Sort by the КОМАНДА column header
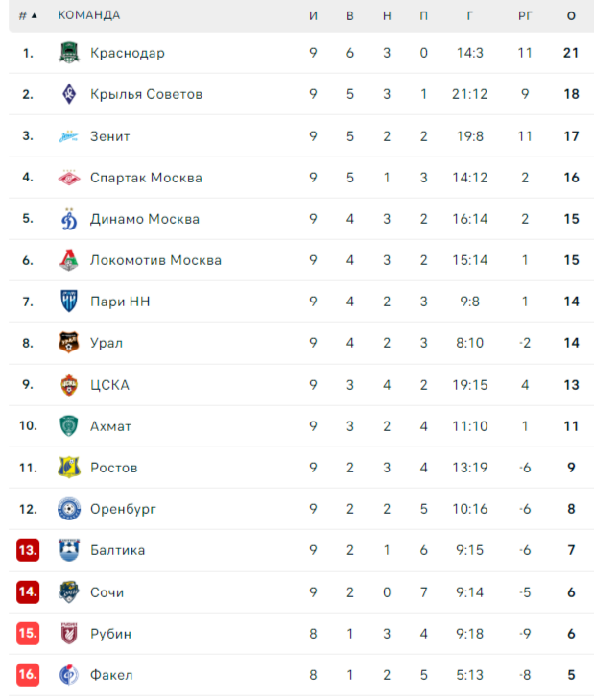 coord(89,15)
